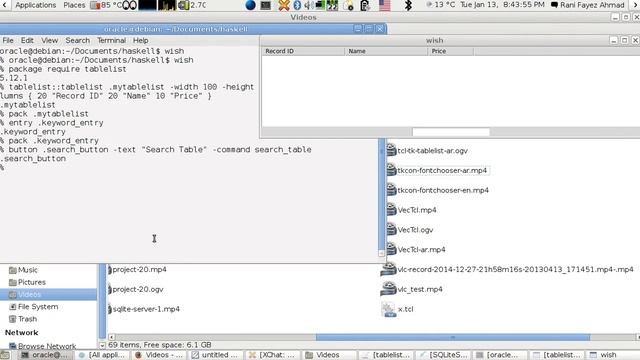640x360 pixels.
Task: Switch to untitled taskbar button
Action: point(215,355)
